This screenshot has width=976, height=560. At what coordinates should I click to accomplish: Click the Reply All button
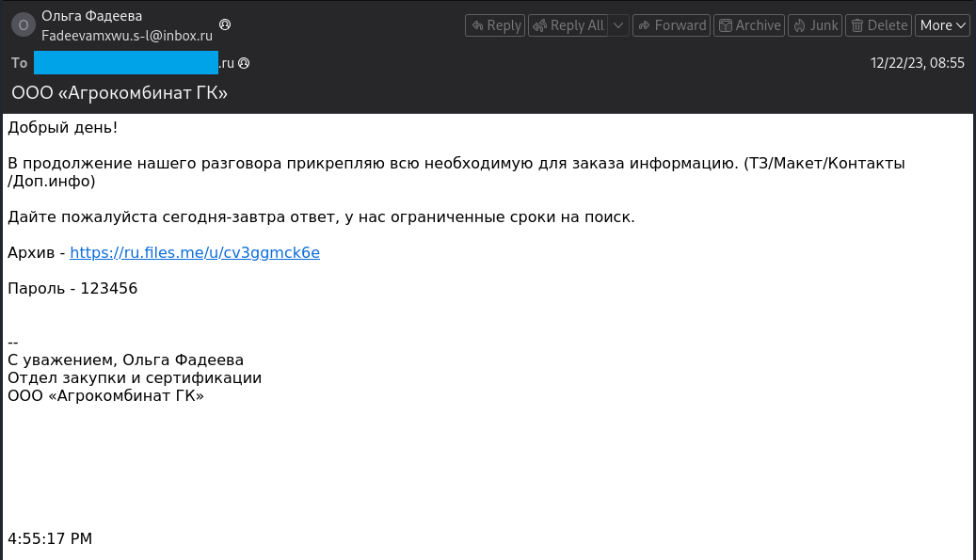coord(568,25)
